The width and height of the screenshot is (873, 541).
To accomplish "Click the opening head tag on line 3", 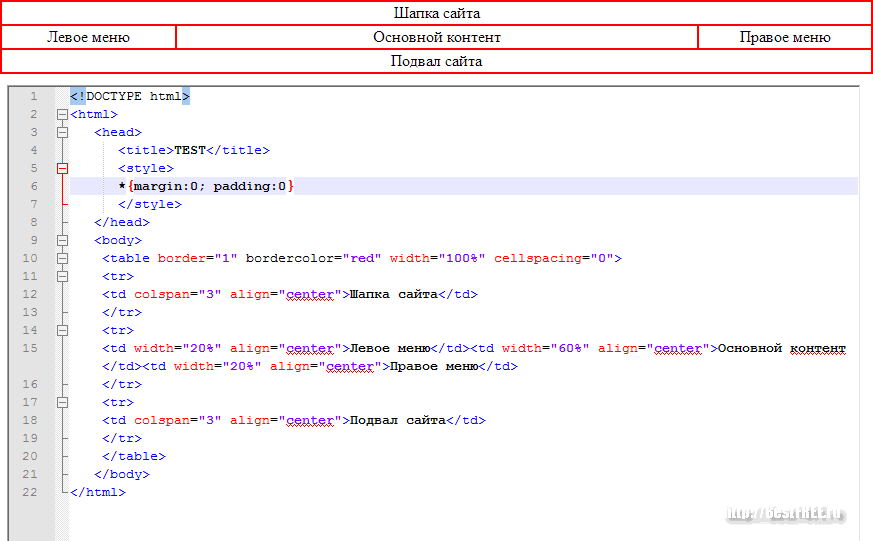I will 118,132.
